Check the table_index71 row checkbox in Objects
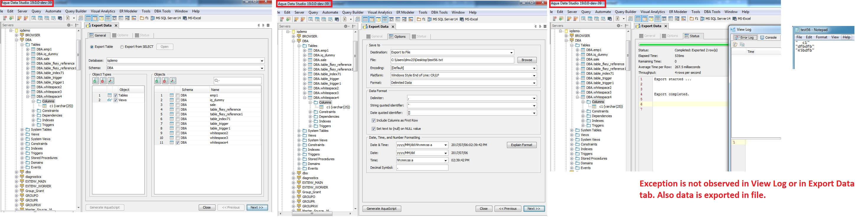 coord(177,119)
